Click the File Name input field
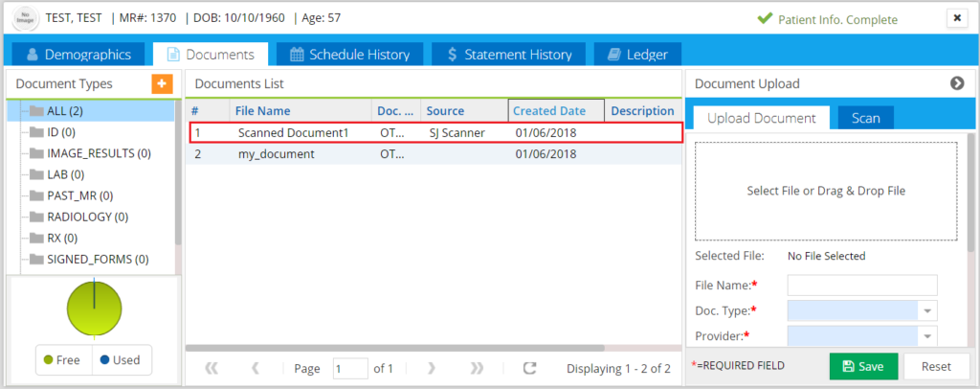980x389 pixels. point(862,286)
